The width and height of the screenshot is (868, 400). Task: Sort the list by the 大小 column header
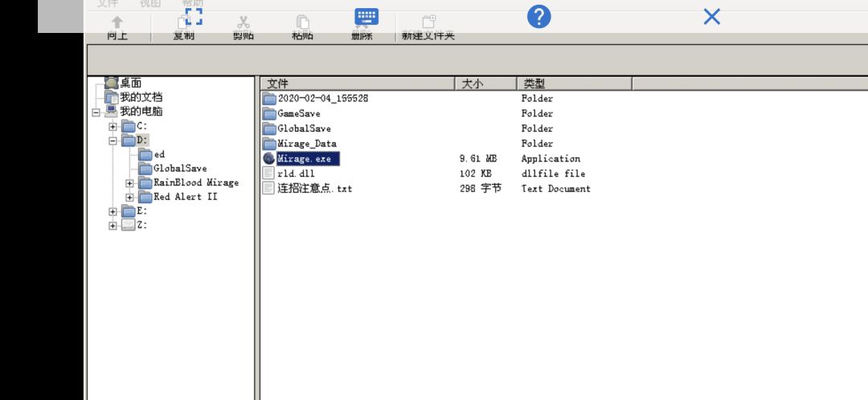coord(485,84)
